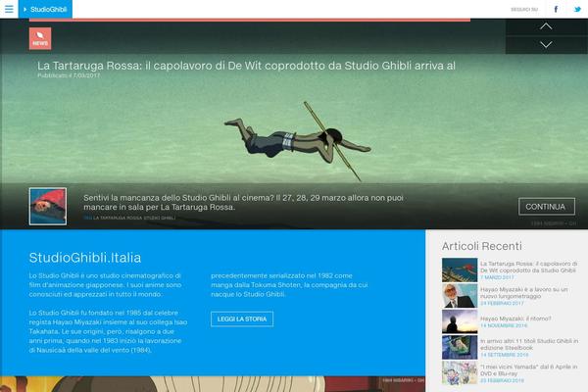This screenshot has width=588, height=392.
Task: Open the I miei vicini Yamada article
Action: point(529,369)
